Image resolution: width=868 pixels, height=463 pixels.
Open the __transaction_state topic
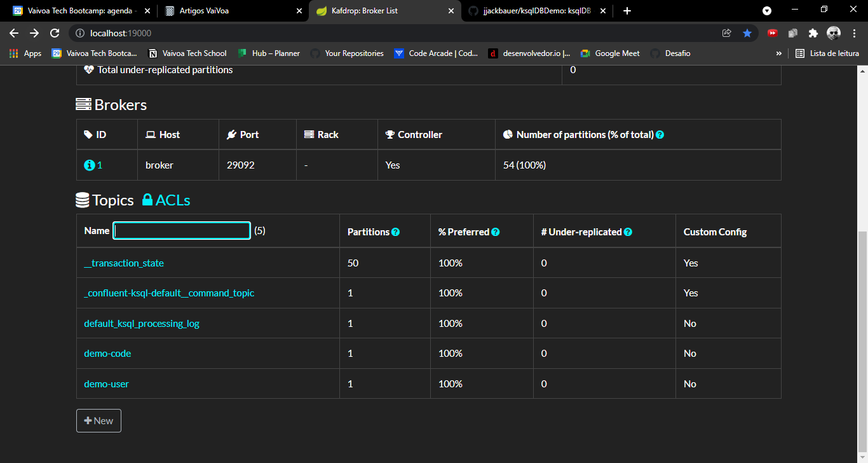(124, 263)
